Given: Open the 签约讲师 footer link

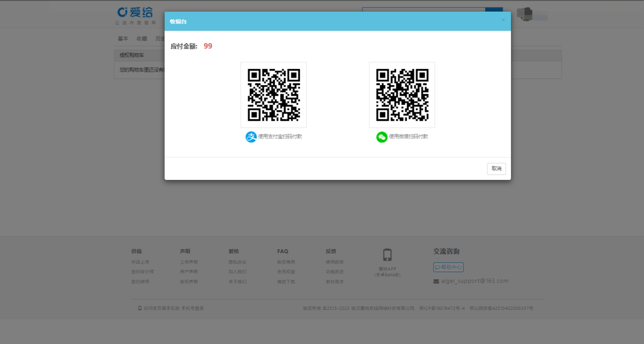Looking at the screenshot, I should [140, 282].
